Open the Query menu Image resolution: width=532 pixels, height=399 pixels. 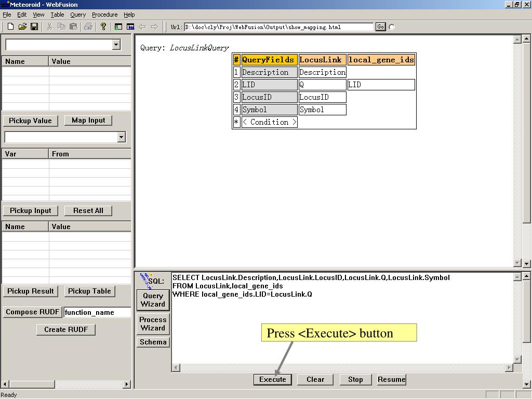tap(78, 15)
